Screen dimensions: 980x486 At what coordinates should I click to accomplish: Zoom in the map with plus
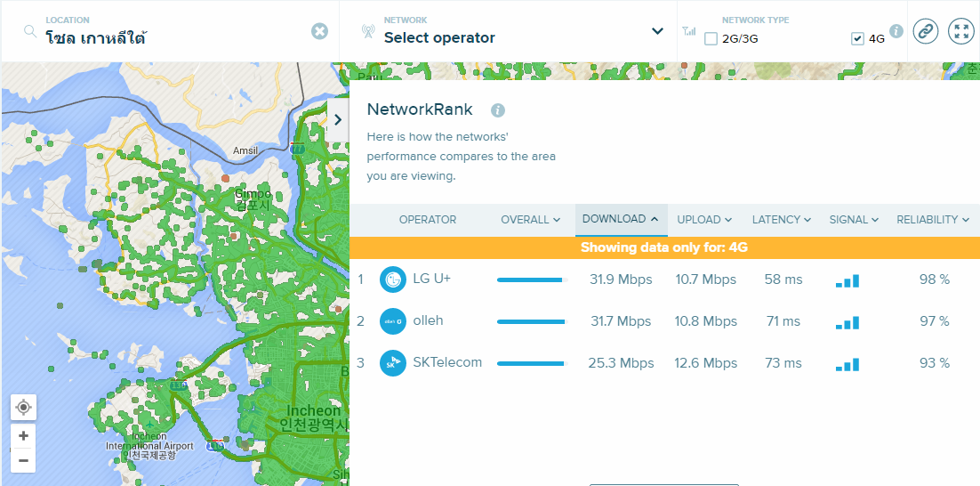(x=23, y=435)
